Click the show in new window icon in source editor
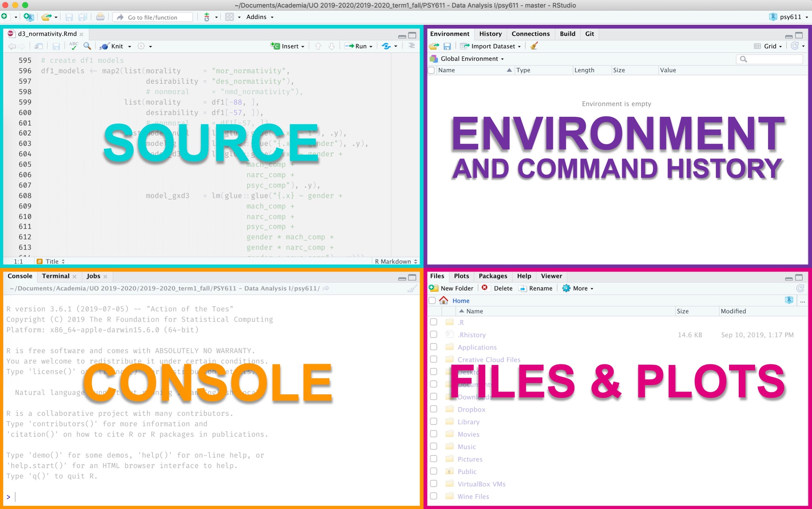Viewport: 812px width, 509px height. click(38, 47)
